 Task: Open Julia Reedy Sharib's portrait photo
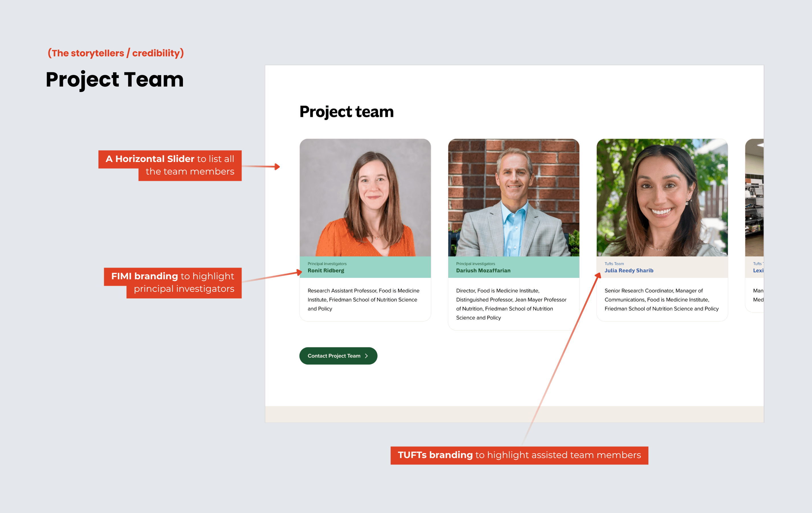point(662,198)
